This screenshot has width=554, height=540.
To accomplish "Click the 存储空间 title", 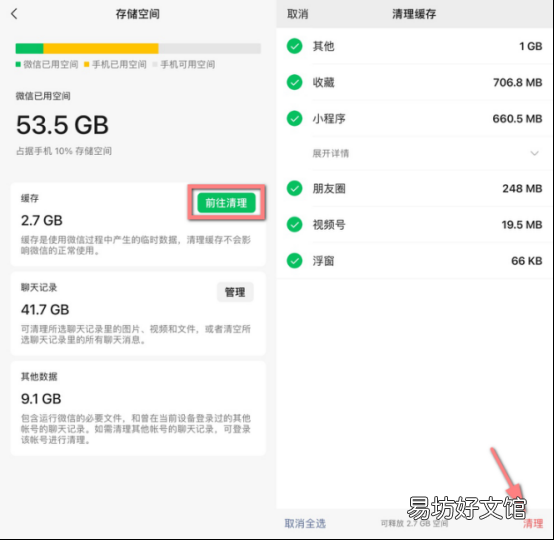I will click(x=138, y=14).
